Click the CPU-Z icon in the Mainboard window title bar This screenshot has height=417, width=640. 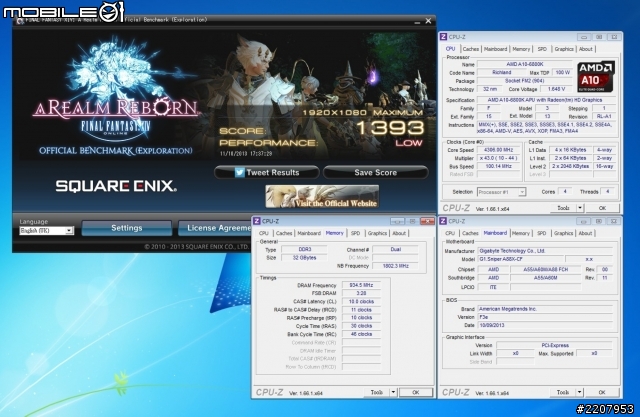pyautogui.click(x=444, y=221)
